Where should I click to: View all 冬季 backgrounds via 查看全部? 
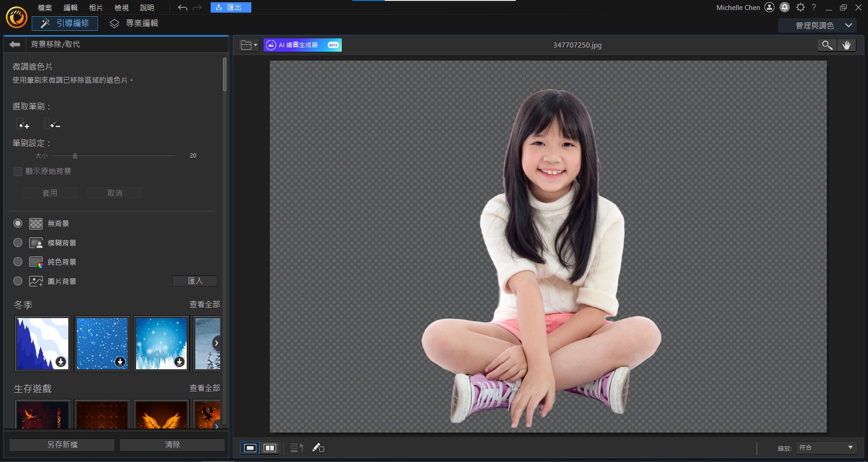click(x=205, y=305)
